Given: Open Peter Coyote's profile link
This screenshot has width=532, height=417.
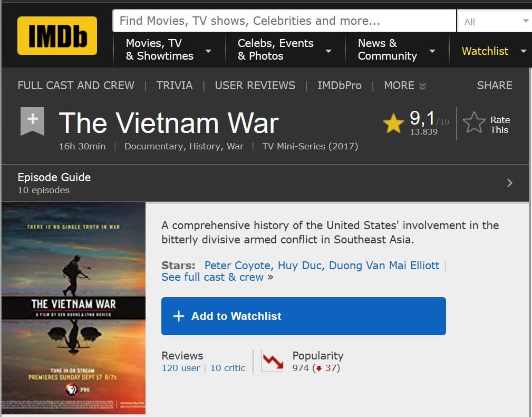Looking at the screenshot, I should pyautogui.click(x=237, y=265).
